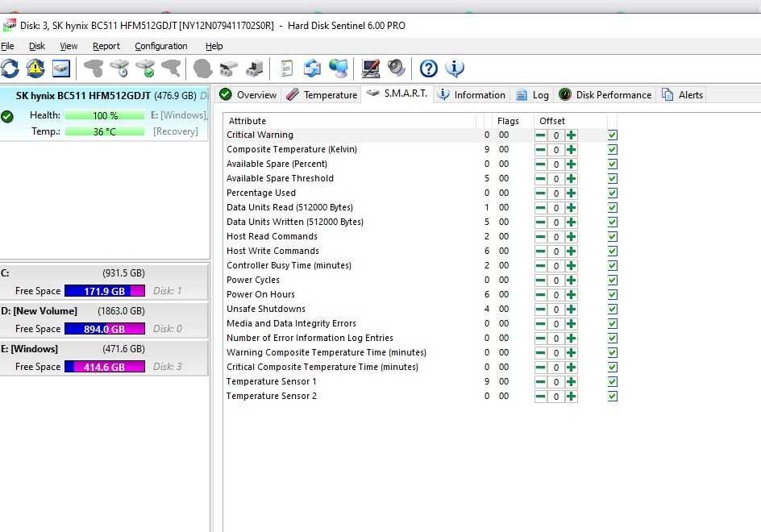Click minus for Temperature Sensor 1 row
The height and width of the screenshot is (532, 761).
(x=540, y=382)
